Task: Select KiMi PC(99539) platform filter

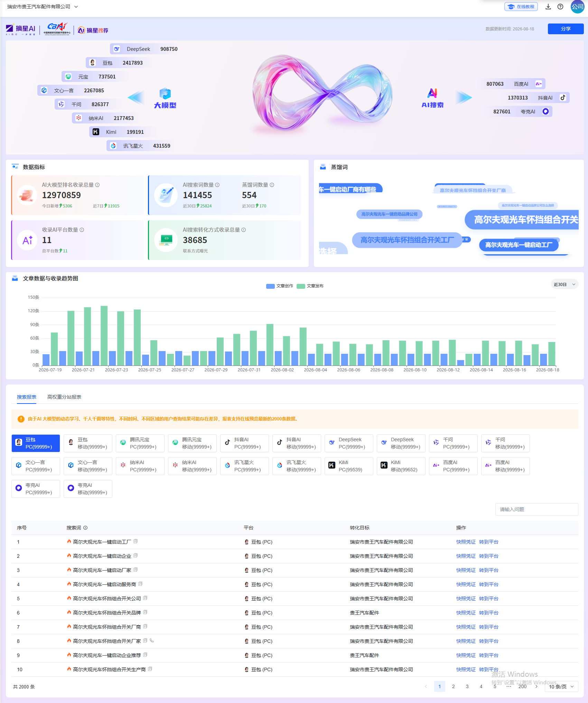Action: [349, 466]
